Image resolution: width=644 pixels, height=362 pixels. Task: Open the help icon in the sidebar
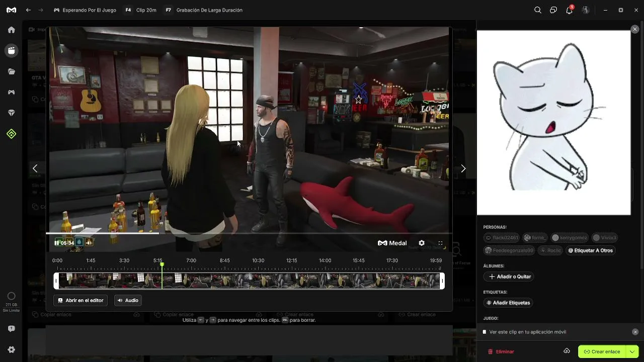11,329
